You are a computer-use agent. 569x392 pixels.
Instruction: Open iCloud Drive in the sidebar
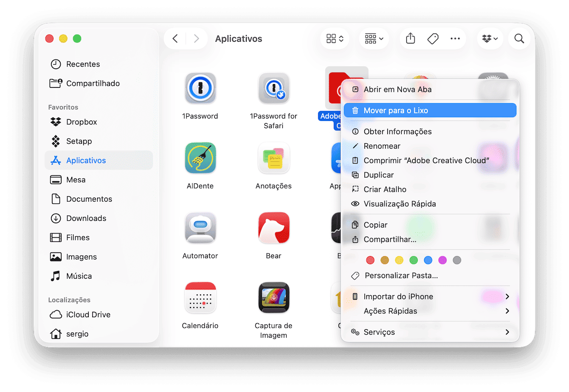[99, 315]
